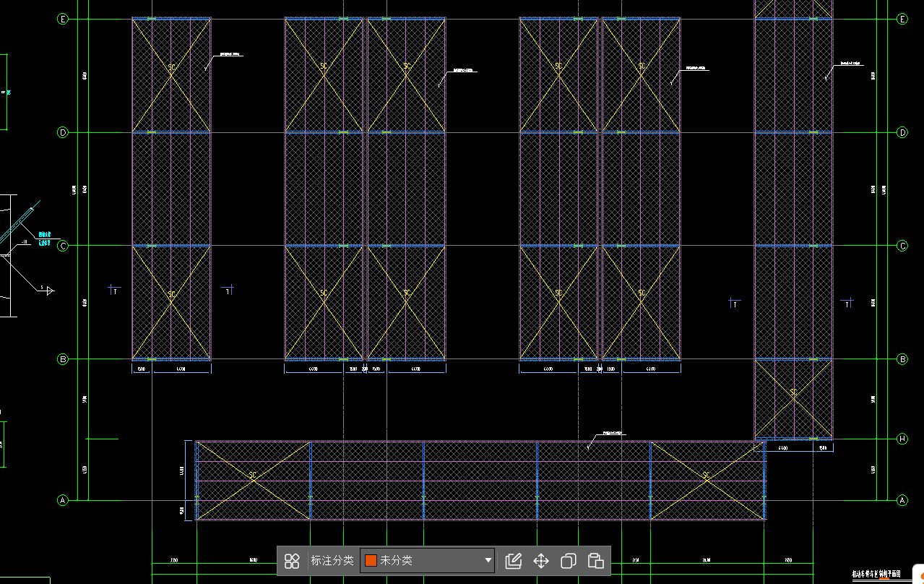Image resolution: width=924 pixels, height=584 pixels.
Task: Click the four-squares grid icon in the toolbar
Action: point(292,561)
